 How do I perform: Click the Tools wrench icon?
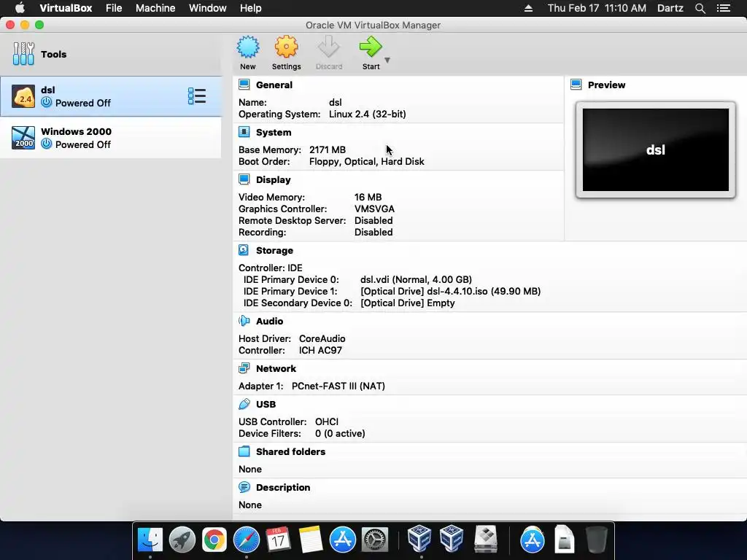click(23, 54)
